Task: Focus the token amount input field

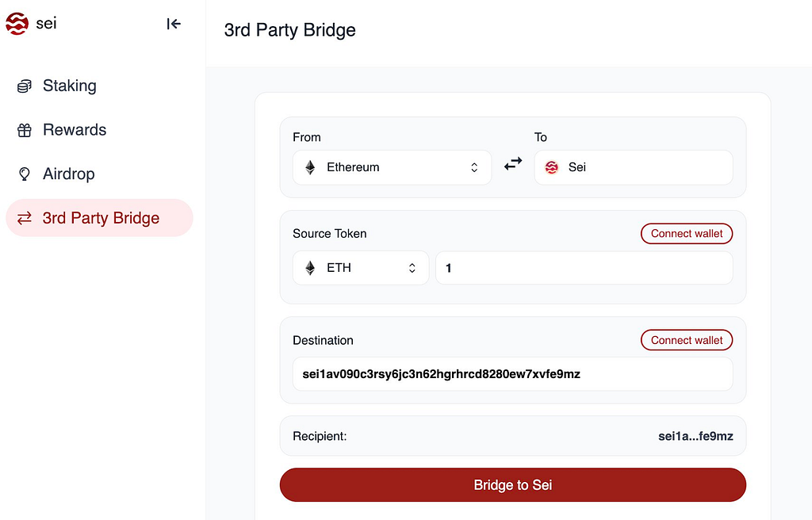Action: pos(584,268)
